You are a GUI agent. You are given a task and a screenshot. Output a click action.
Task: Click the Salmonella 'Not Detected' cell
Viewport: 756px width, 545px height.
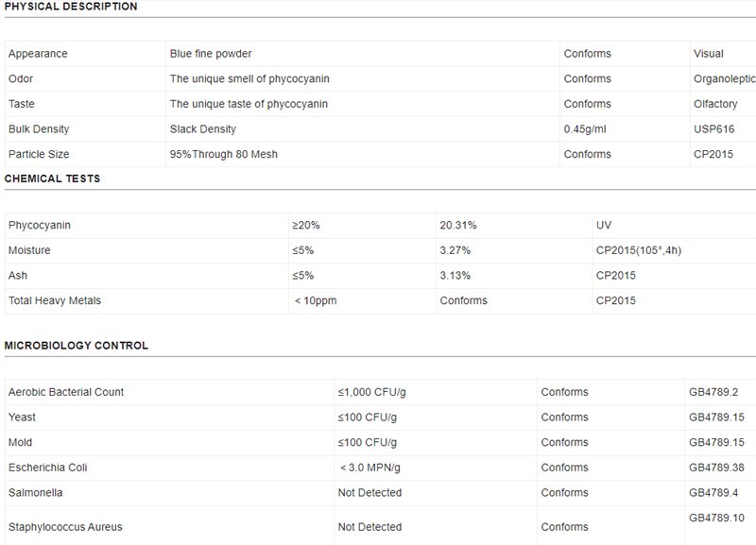(x=369, y=493)
